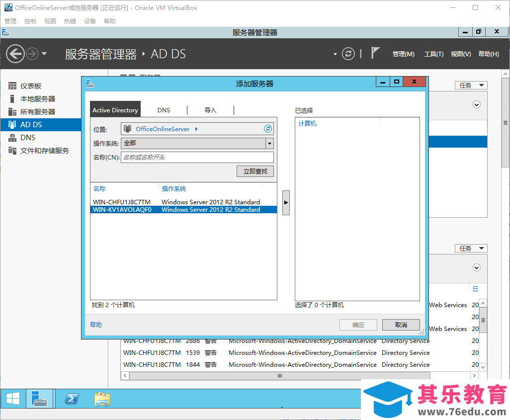Select AD DS in the left sidebar
Image resolution: width=510 pixels, height=420 pixels.
[x=41, y=125]
